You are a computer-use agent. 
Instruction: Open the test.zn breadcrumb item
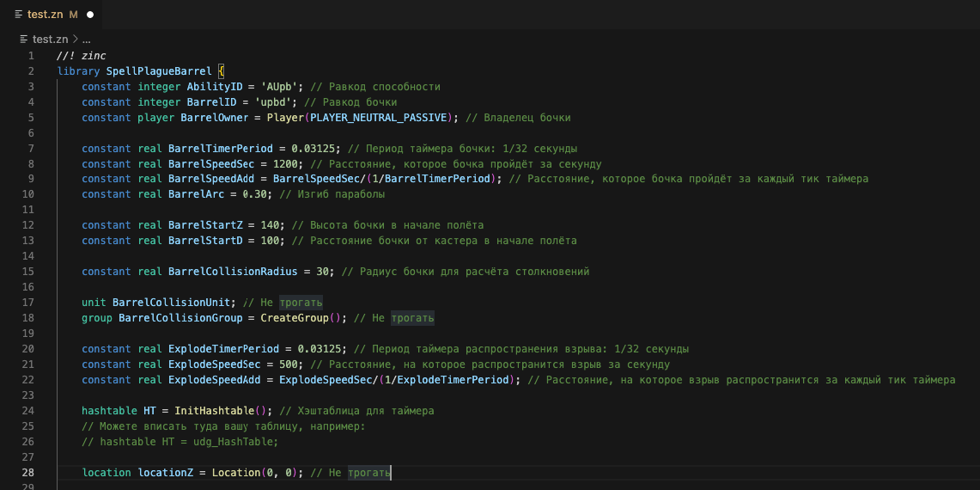(x=50, y=40)
